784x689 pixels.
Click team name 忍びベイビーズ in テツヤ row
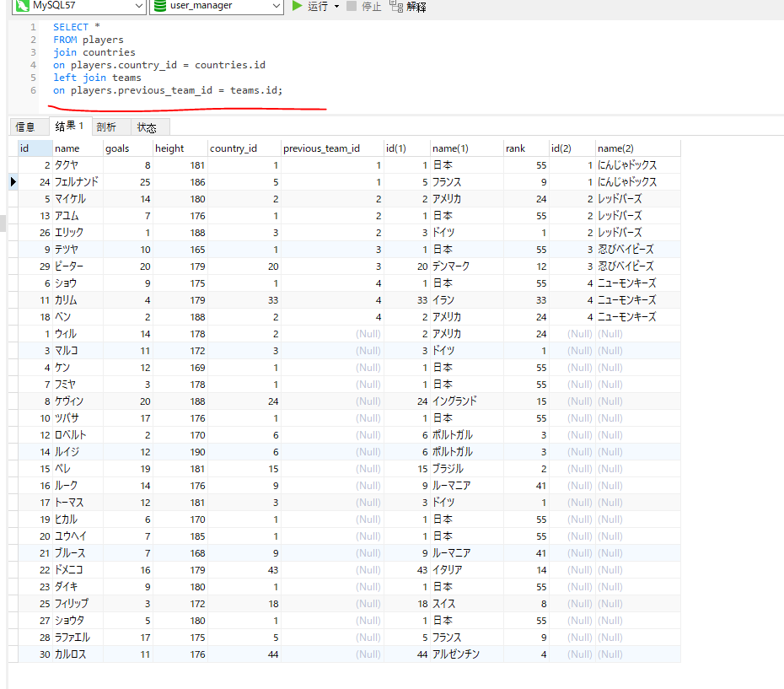pyautogui.click(x=637, y=249)
